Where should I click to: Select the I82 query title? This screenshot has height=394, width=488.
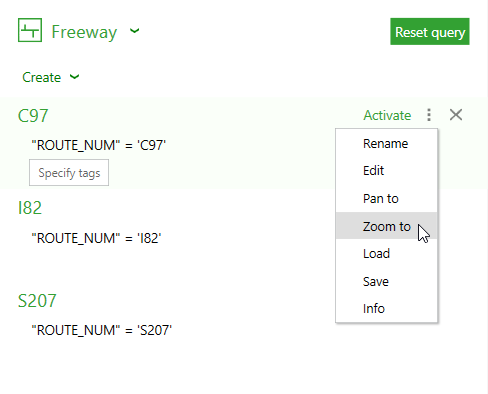point(30,208)
